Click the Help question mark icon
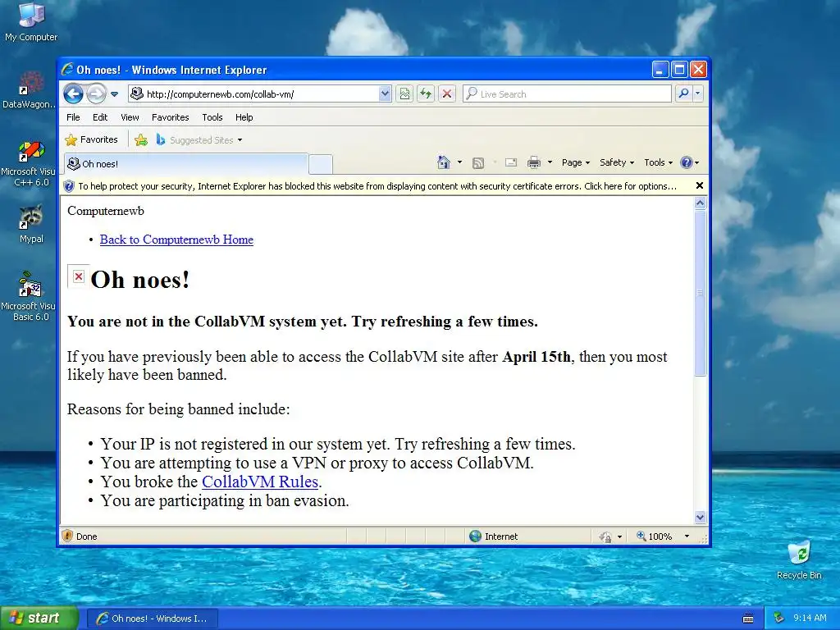The width and height of the screenshot is (840, 630). [x=687, y=162]
